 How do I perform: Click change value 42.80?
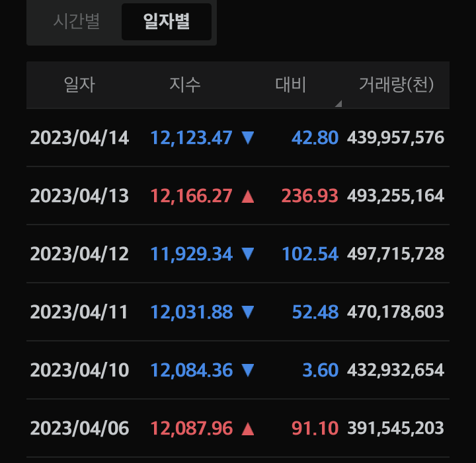[315, 137]
